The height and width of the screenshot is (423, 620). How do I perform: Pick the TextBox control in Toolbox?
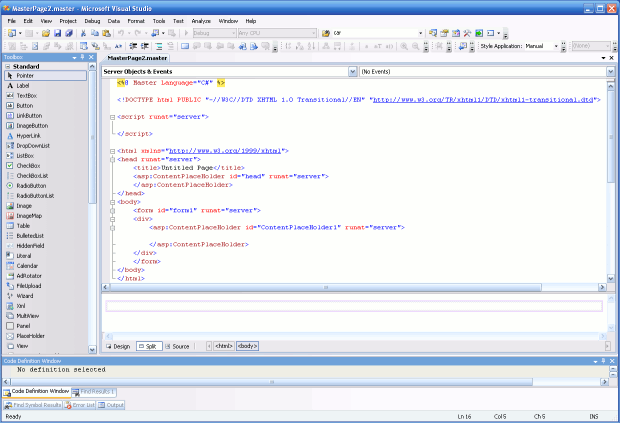pos(25,96)
